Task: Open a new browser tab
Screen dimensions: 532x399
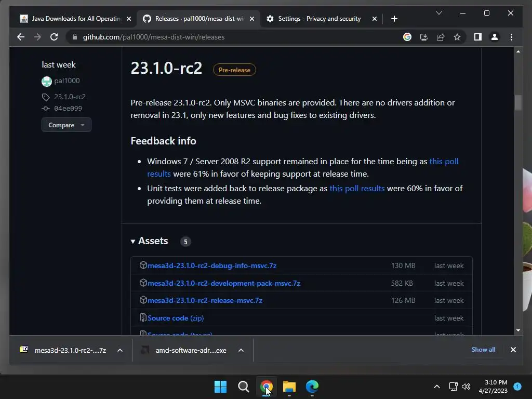Action: [x=394, y=19]
